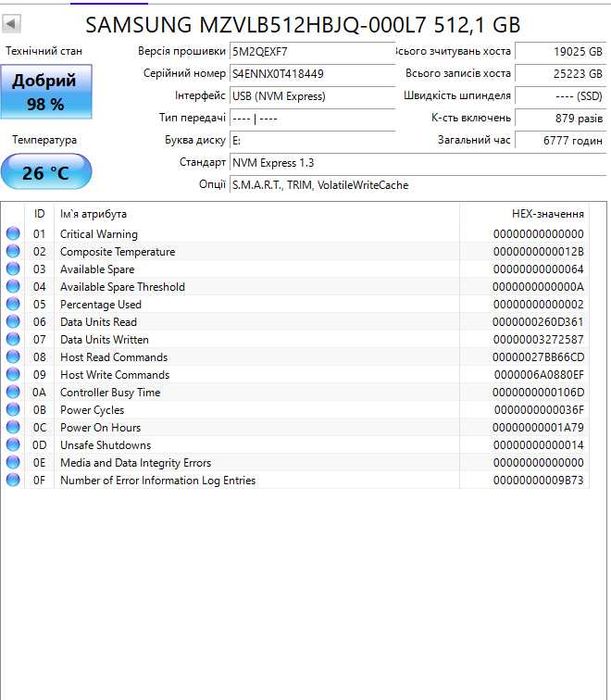Click the status circle for Percentage Used

tap(13, 304)
